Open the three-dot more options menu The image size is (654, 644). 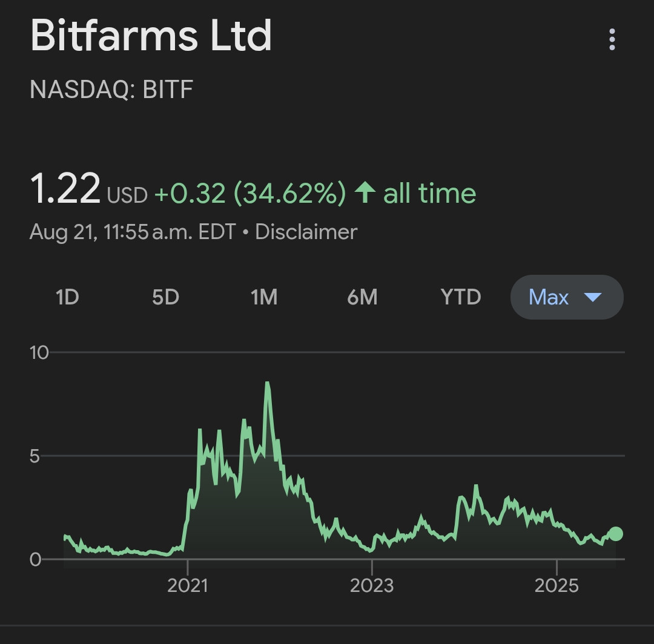tap(612, 39)
